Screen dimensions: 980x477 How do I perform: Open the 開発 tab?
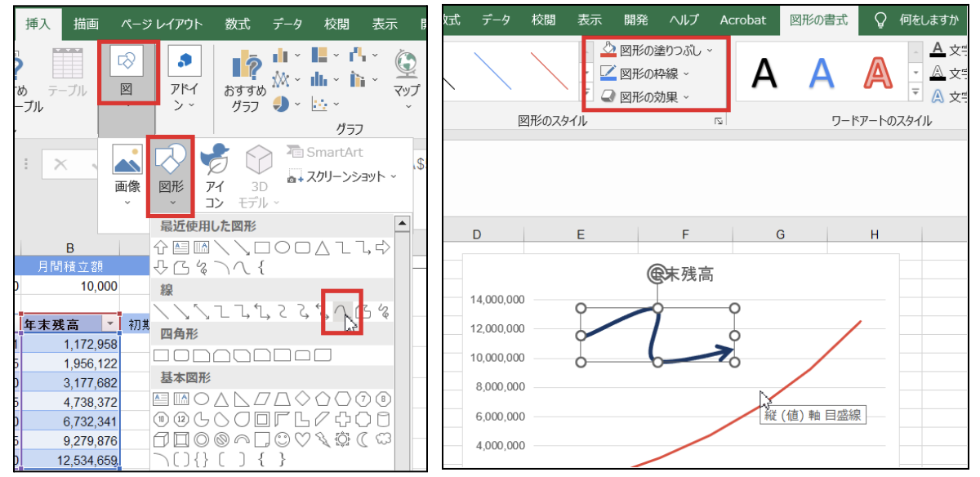click(635, 19)
